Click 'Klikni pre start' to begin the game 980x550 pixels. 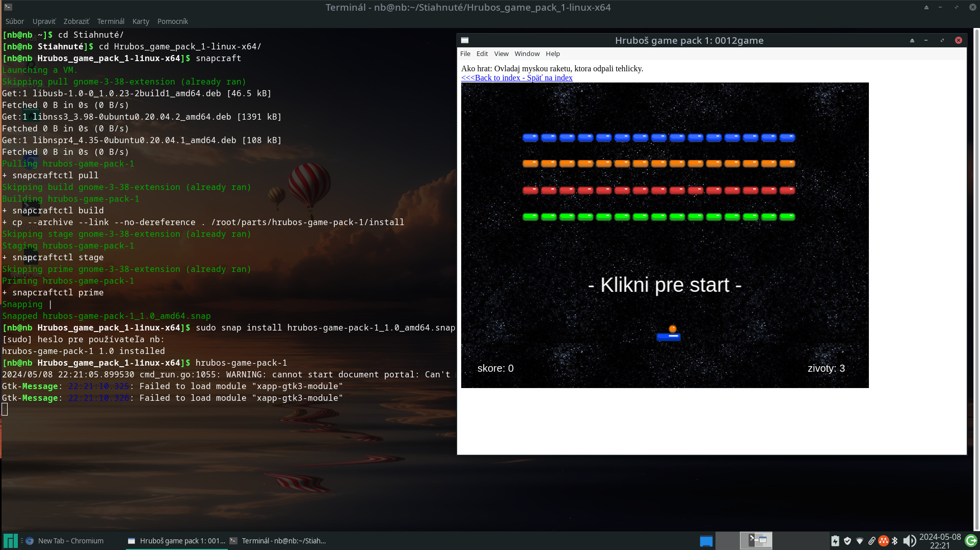(x=665, y=285)
